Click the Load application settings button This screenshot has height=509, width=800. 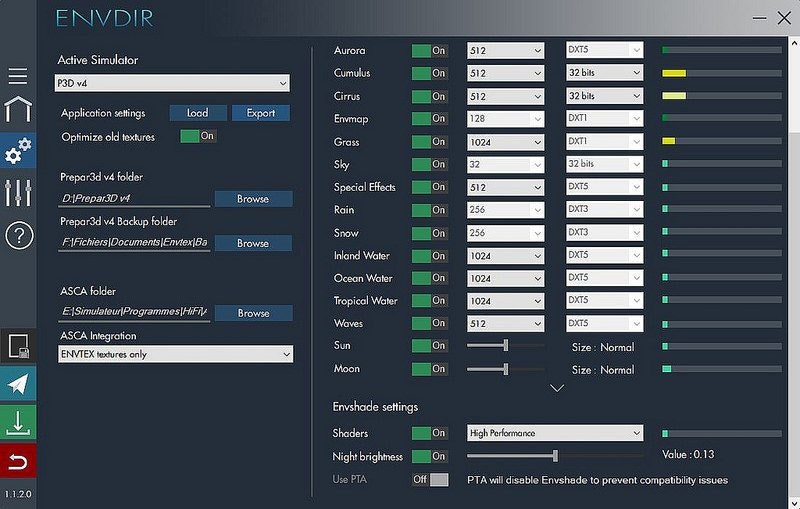pos(198,113)
